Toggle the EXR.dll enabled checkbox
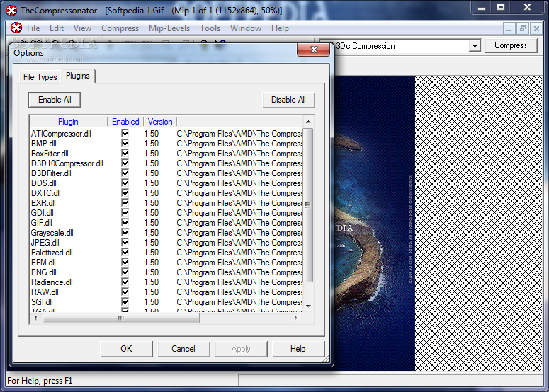 (125, 202)
